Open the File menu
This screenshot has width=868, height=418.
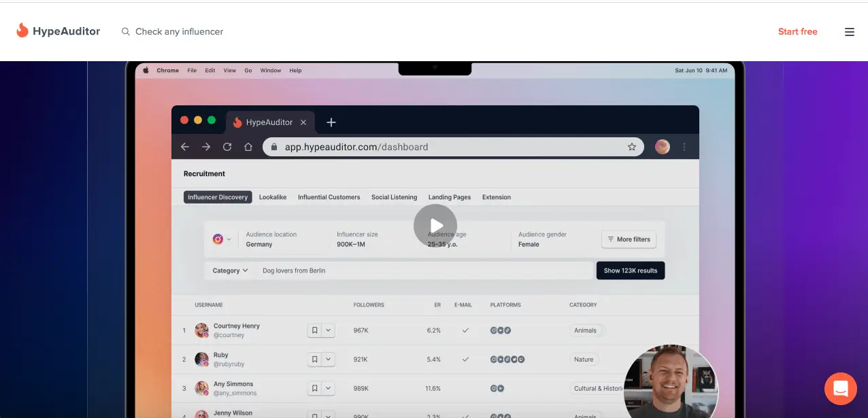(x=192, y=70)
